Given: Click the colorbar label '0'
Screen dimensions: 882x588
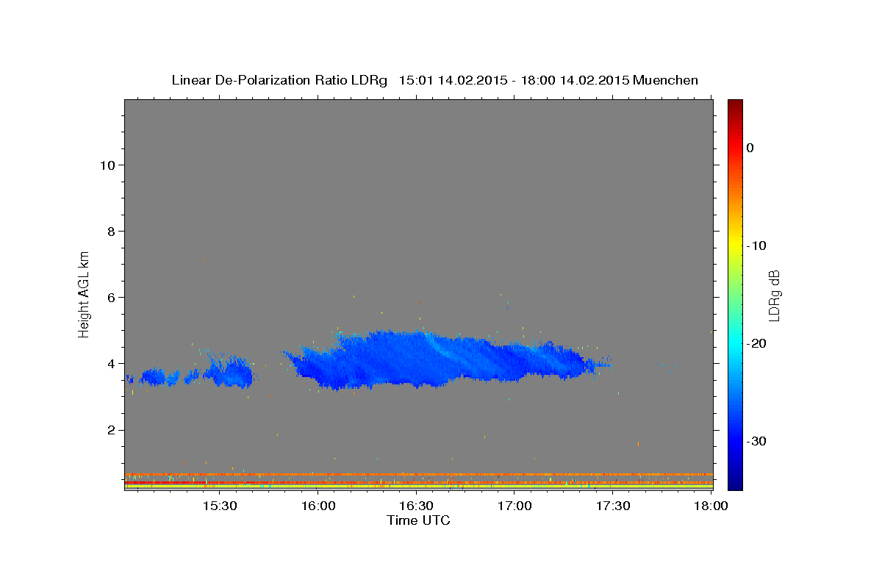Looking at the screenshot, I should 750,148.
